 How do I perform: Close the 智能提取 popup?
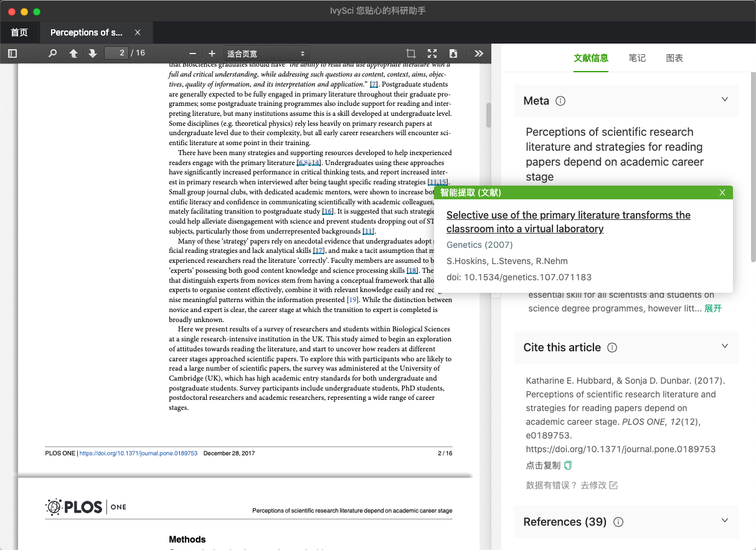pos(722,192)
